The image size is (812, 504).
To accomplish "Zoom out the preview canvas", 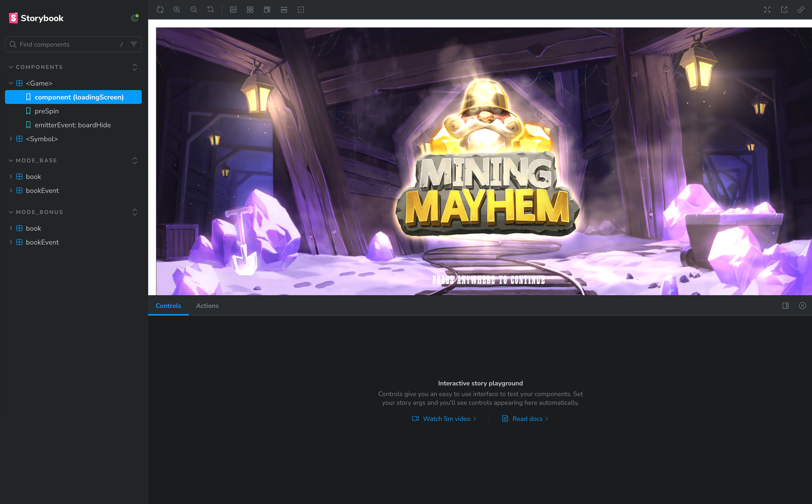I will [x=194, y=10].
